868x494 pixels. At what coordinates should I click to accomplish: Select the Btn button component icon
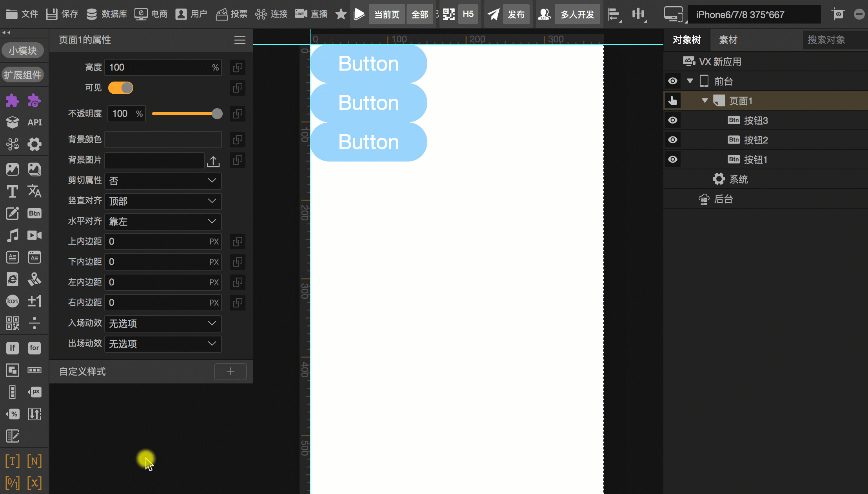point(35,213)
